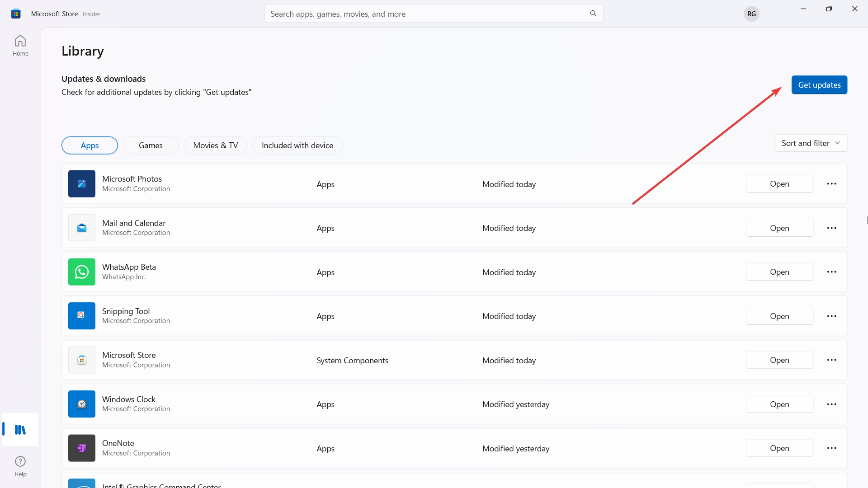Click the Windows Clock app icon
The width and height of the screenshot is (868, 488).
(82, 404)
